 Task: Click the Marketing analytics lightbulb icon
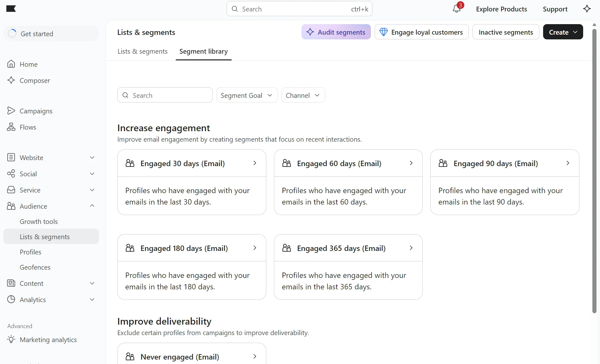[x=11, y=340]
